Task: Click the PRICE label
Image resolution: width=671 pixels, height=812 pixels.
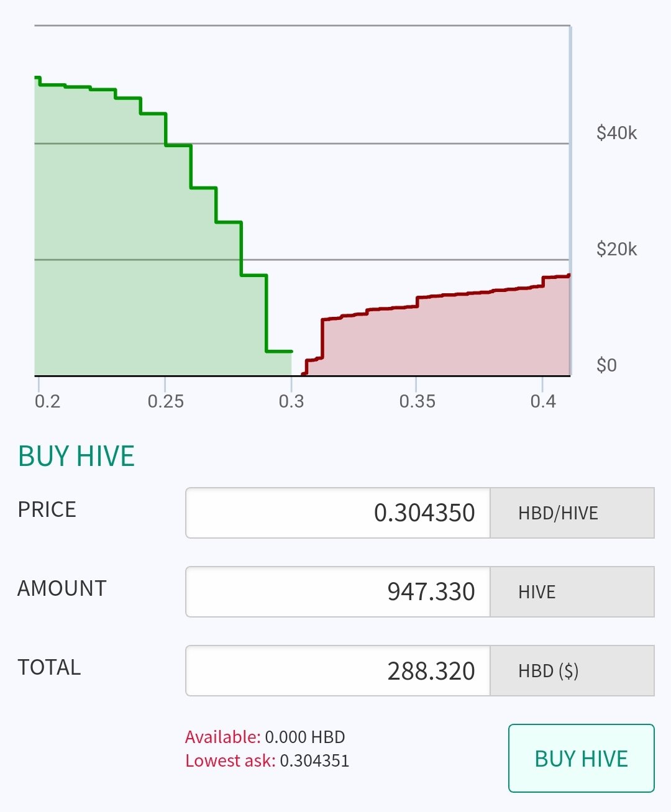Action: 47,509
